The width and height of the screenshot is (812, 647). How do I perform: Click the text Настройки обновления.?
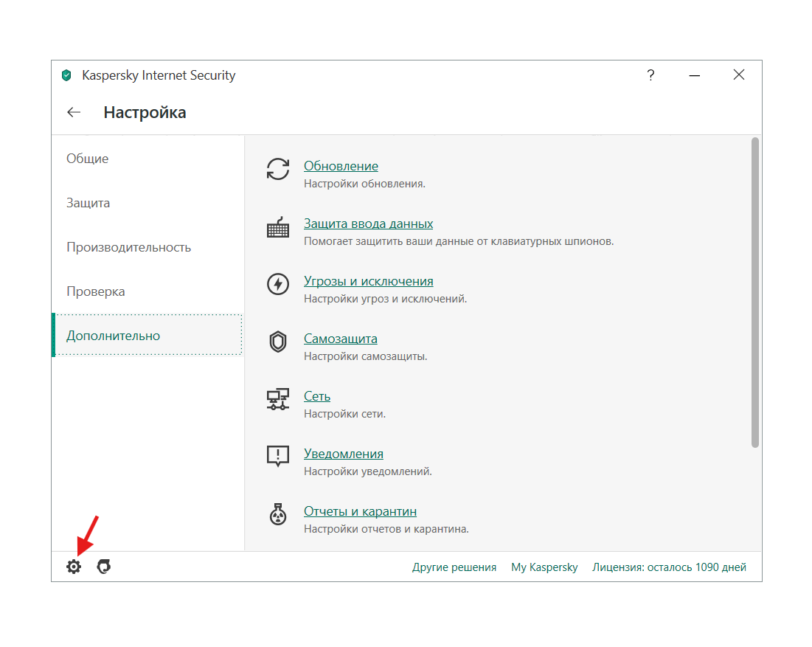point(364,184)
